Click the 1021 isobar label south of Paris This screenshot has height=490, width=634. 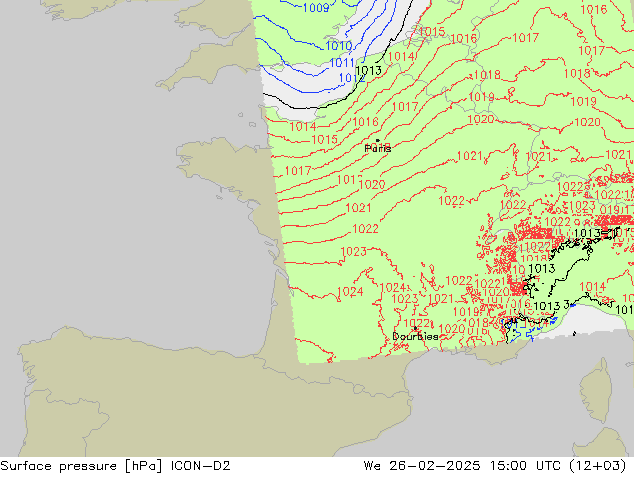click(358, 208)
